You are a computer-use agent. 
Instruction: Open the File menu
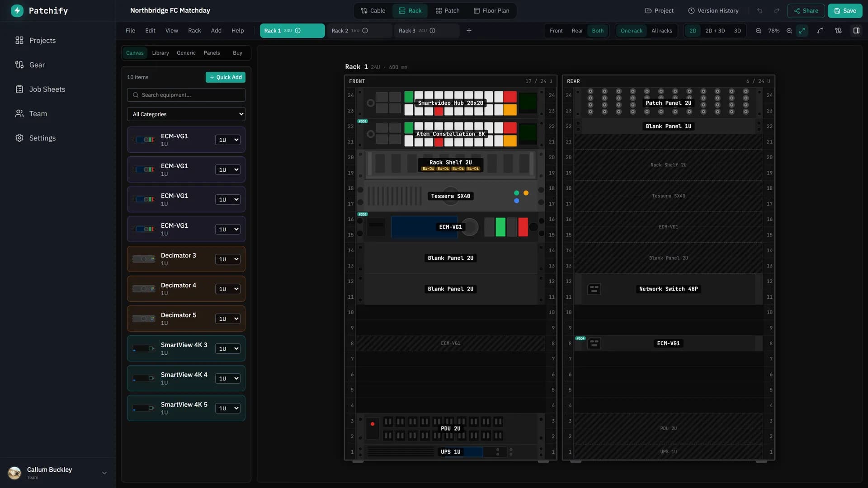click(x=130, y=31)
